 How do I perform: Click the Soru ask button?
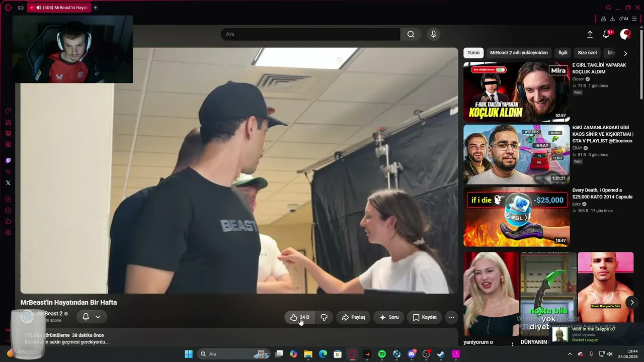[389, 317]
